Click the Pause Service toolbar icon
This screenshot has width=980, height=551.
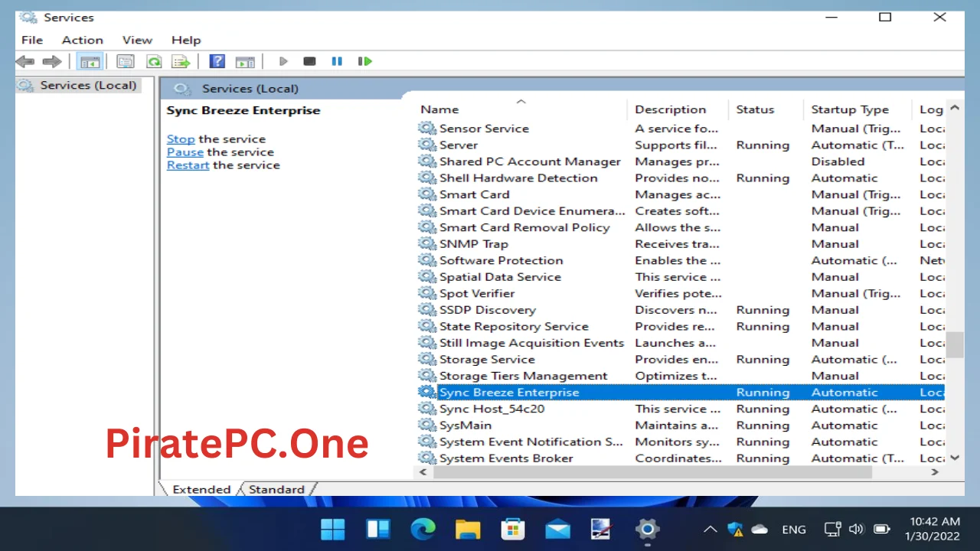tap(337, 61)
